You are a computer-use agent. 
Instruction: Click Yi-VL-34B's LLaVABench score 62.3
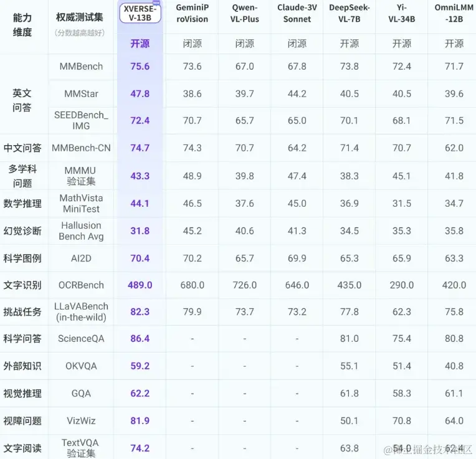(402, 312)
